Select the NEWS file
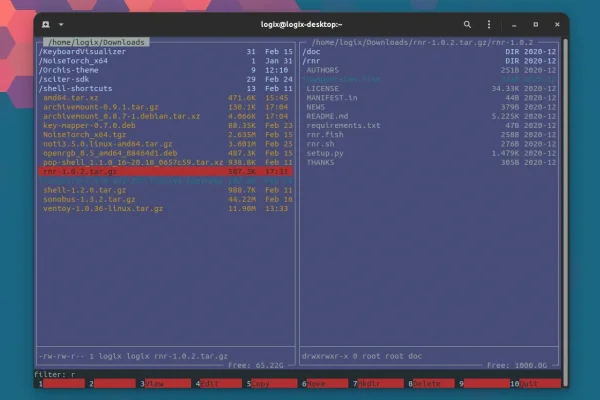The height and width of the screenshot is (400, 600). [x=429, y=107]
